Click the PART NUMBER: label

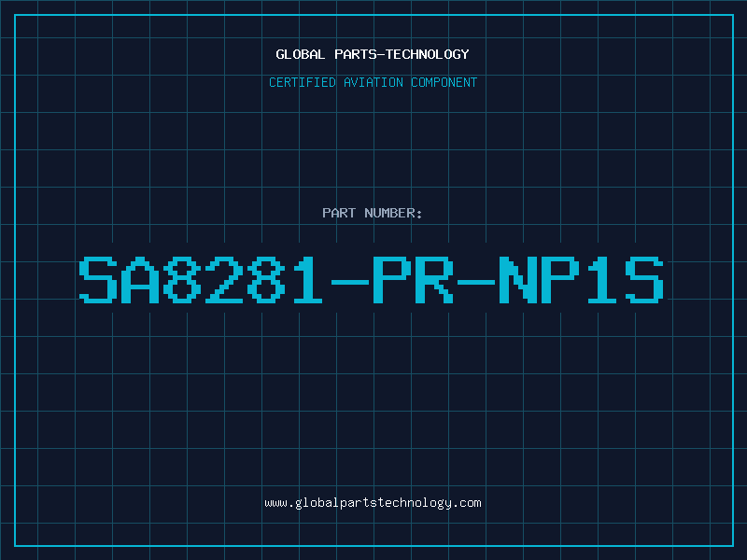[x=372, y=213]
